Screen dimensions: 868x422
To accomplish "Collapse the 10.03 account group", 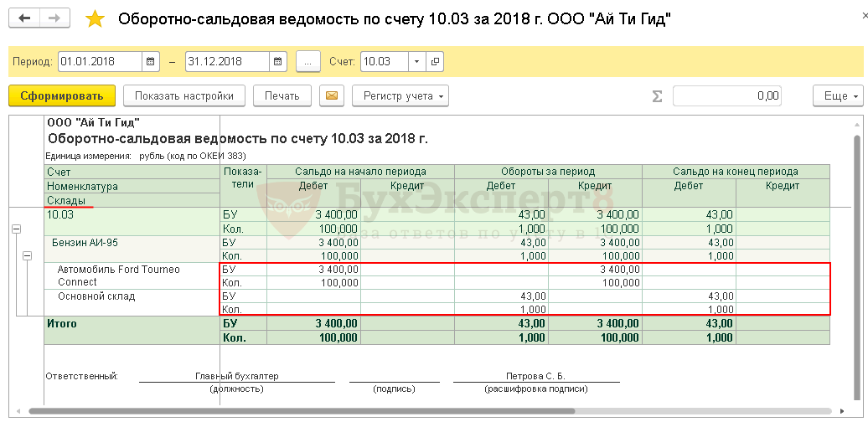I will click(x=16, y=229).
